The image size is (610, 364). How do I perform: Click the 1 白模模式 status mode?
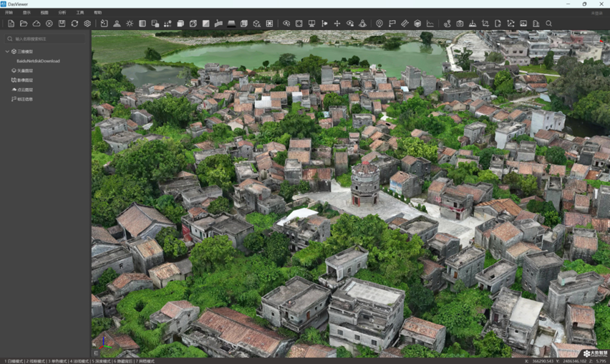13,362
